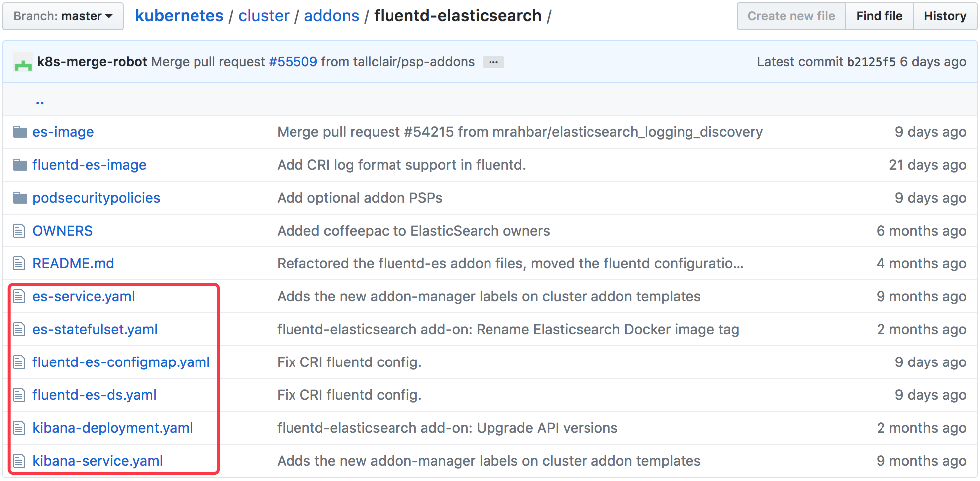
Task: Click the latest commit hash b2125f5
Action: (871, 62)
